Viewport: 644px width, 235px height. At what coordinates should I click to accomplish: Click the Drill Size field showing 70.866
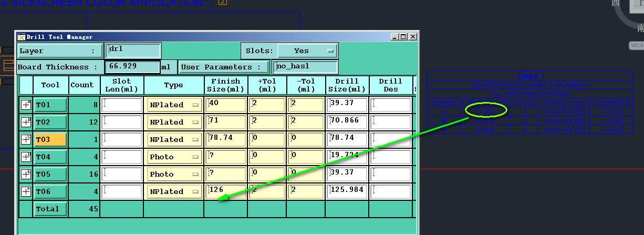[347, 122]
